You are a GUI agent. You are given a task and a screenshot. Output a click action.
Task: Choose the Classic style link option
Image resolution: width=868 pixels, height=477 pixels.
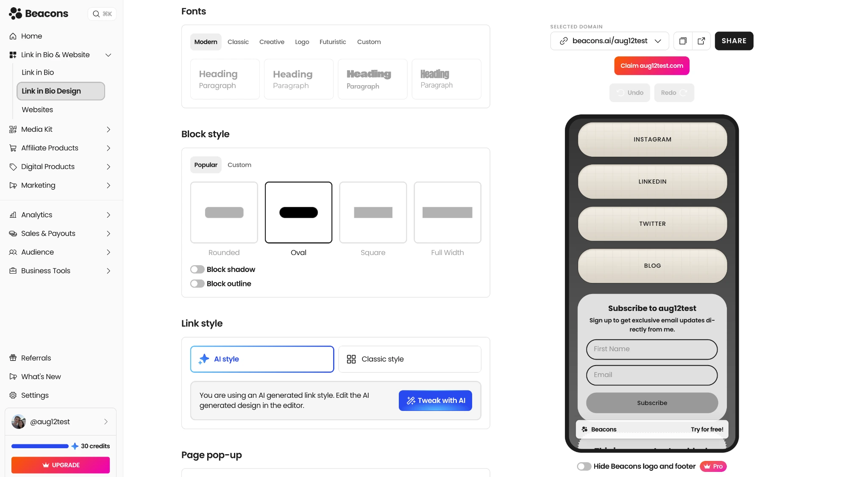(x=410, y=359)
